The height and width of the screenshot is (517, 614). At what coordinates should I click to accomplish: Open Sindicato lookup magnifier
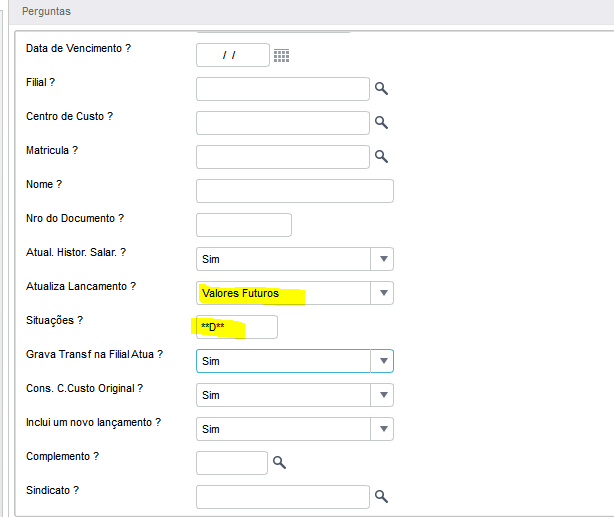381,497
